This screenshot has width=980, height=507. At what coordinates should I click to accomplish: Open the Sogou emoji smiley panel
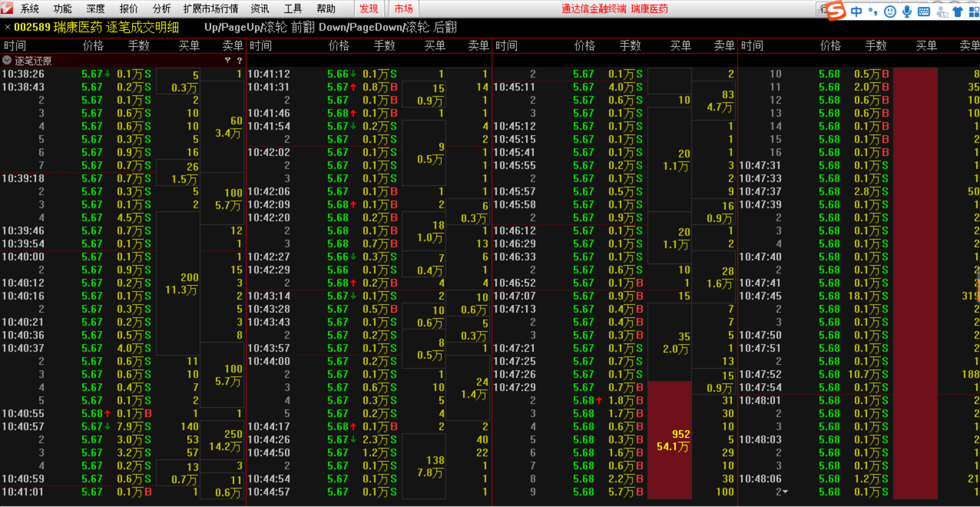tap(890, 11)
